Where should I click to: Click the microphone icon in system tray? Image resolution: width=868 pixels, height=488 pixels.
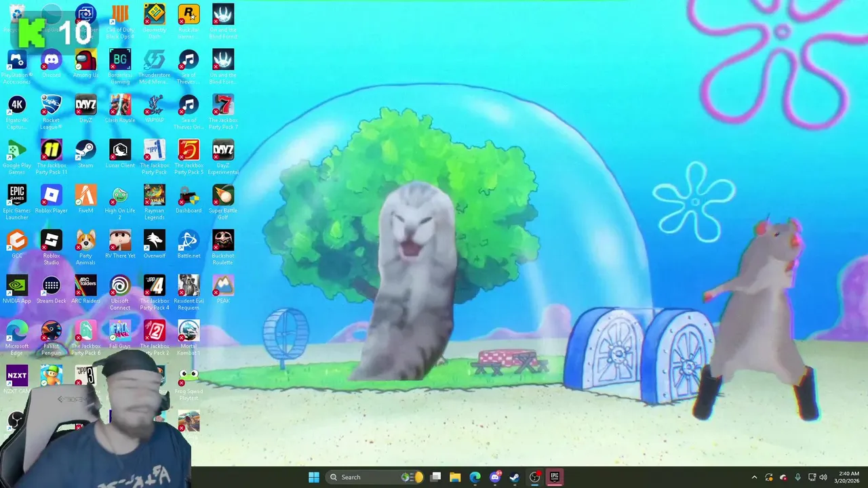[797, 477]
